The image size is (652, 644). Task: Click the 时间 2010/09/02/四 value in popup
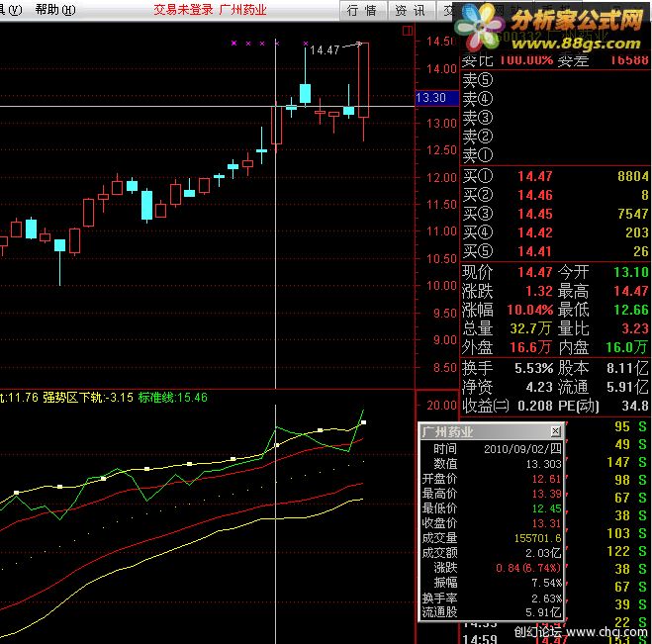(x=522, y=449)
